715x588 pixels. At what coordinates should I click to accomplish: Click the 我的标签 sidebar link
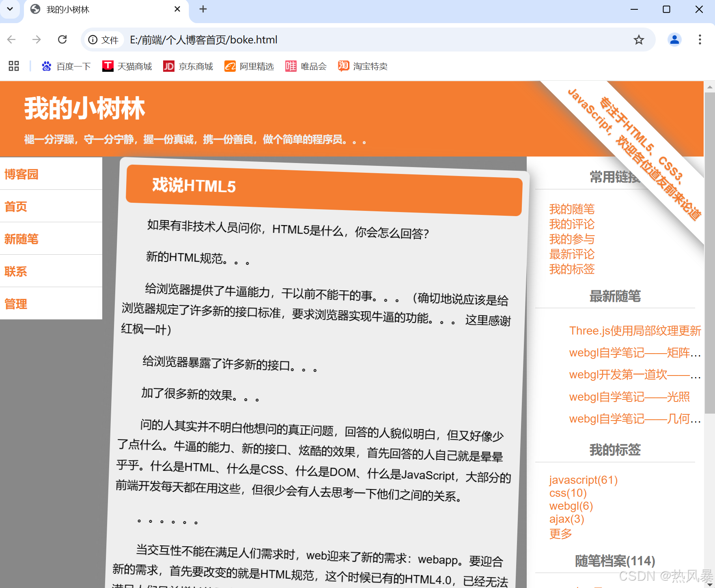pyautogui.click(x=572, y=269)
